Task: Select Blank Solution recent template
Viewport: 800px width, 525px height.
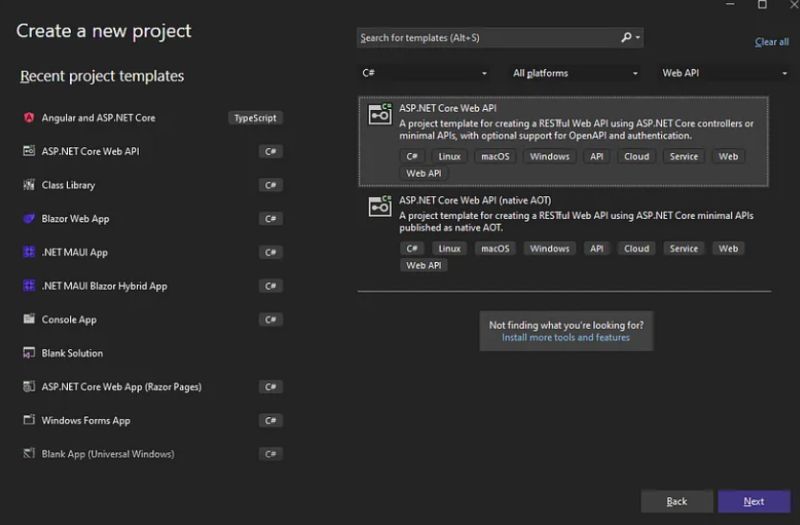Action: pos(152,353)
